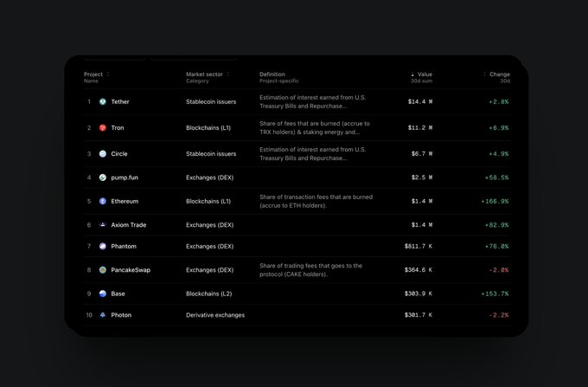The image size is (588, 387).
Task: Click the +153.7% change for Base
Action: click(495, 293)
